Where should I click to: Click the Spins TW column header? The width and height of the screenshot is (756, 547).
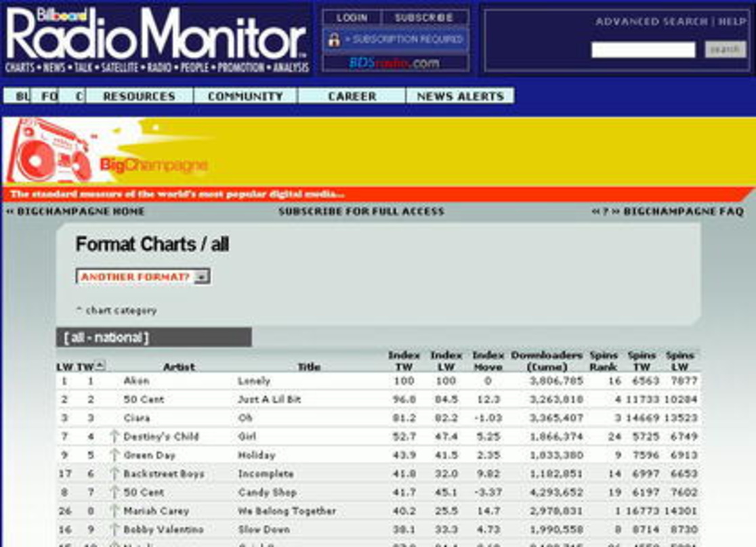pos(642,361)
